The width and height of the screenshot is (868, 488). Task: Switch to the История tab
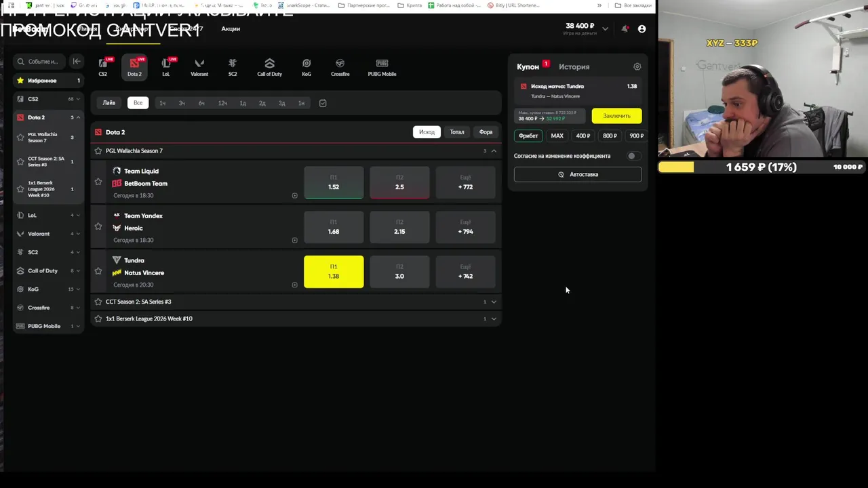[x=574, y=66]
